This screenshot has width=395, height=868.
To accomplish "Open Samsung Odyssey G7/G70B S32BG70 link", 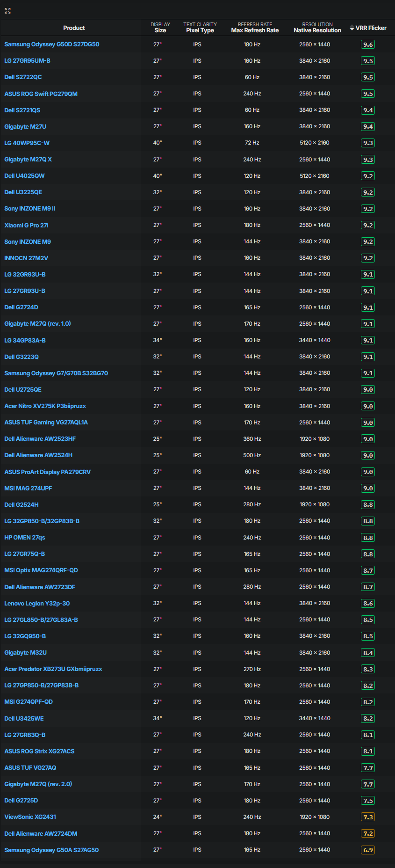I will click(56, 373).
